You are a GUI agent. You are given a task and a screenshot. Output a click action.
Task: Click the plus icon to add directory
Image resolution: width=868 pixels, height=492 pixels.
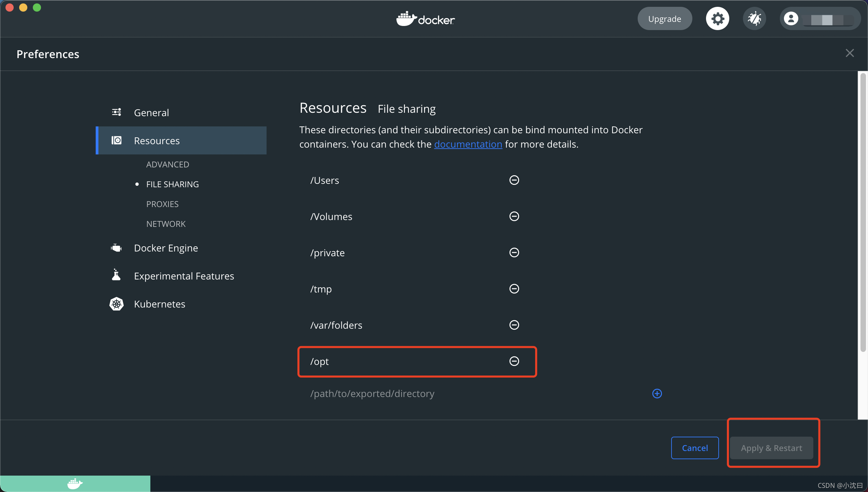click(657, 394)
